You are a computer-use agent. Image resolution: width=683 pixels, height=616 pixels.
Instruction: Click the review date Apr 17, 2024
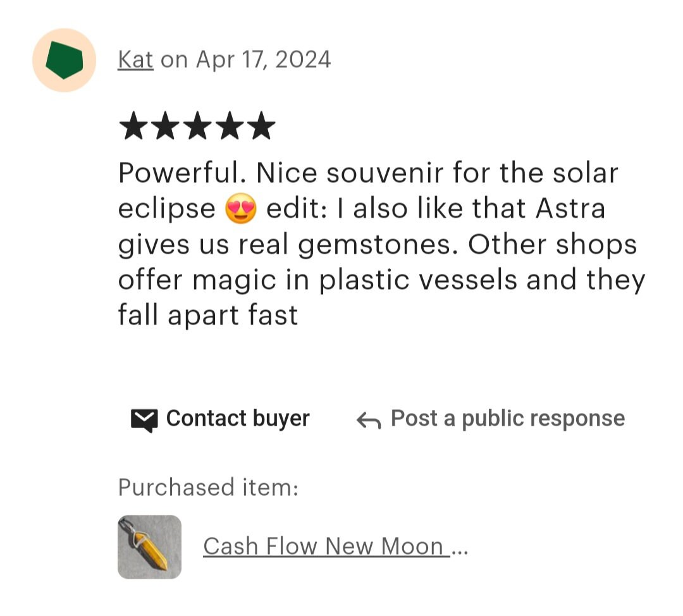point(264,59)
